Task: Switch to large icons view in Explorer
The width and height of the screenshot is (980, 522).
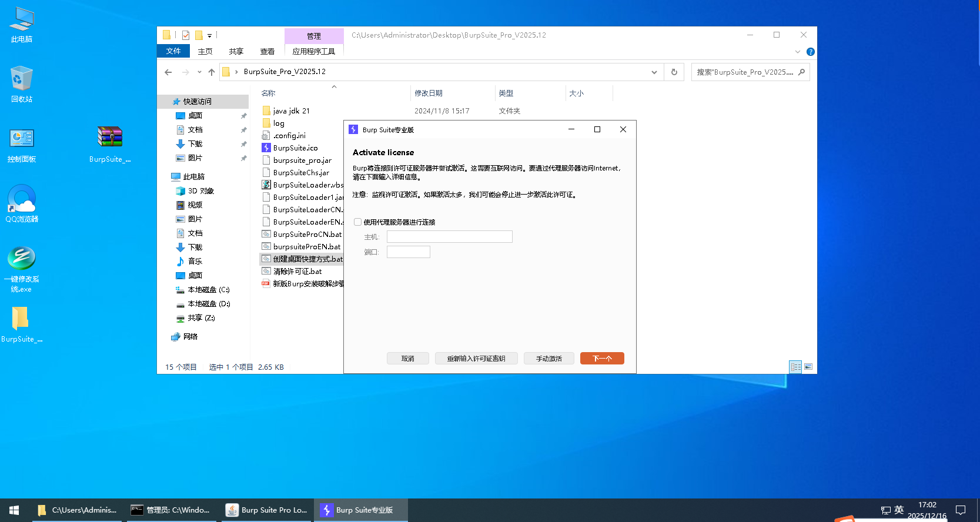Action: 808,367
